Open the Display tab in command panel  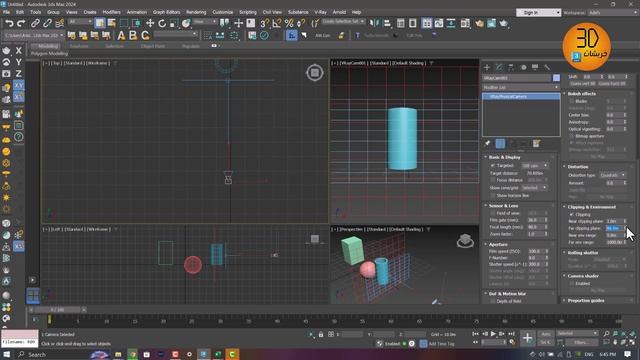[535, 67]
